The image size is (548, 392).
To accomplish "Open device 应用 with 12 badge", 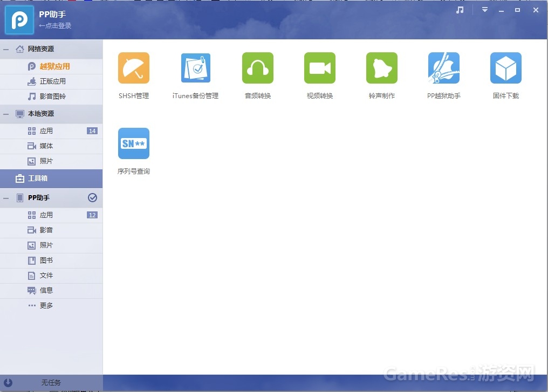I will [x=51, y=215].
